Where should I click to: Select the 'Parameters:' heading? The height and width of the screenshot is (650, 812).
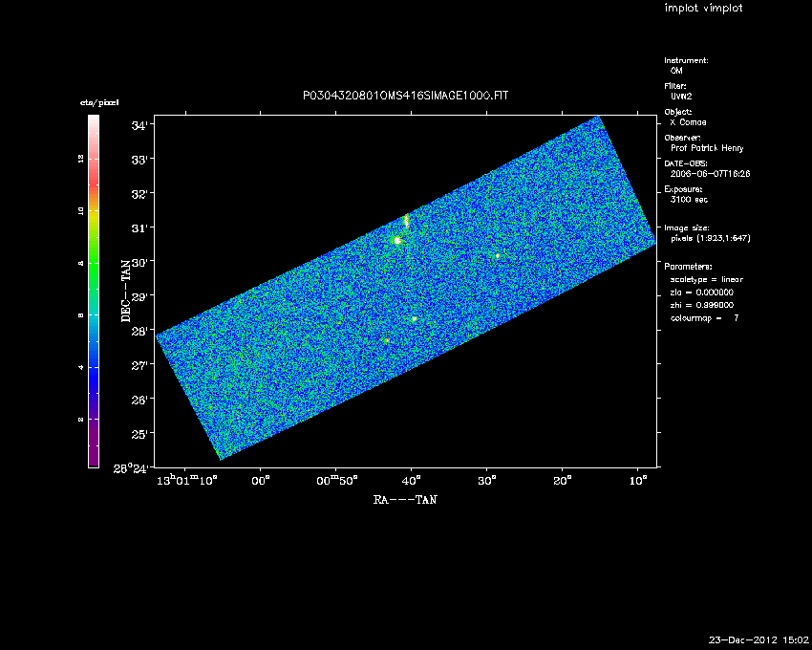click(x=688, y=267)
